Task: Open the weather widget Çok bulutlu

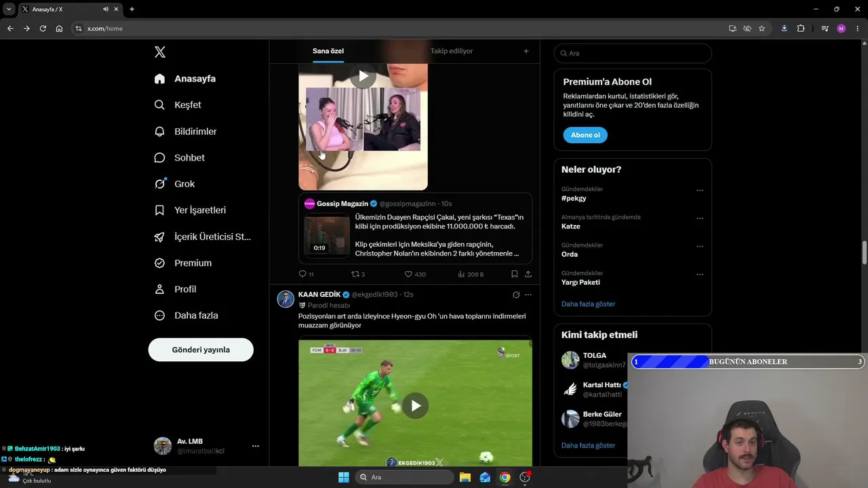Action: tap(28, 477)
